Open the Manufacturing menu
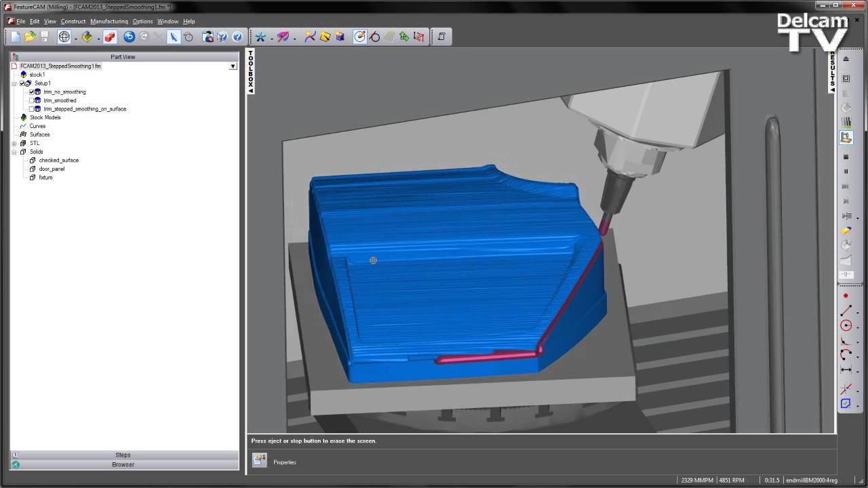868x488 pixels. tap(109, 21)
